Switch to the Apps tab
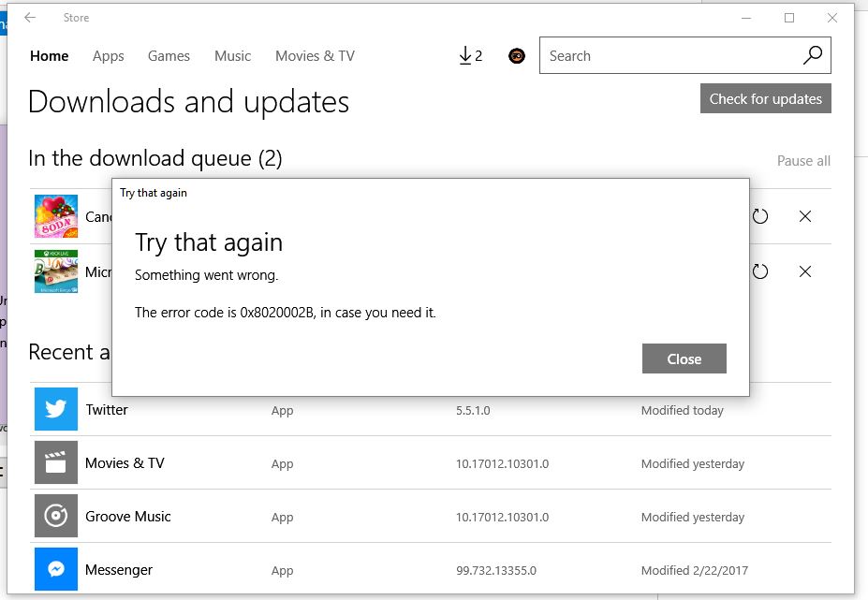Image resolution: width=868 pixels, height=600 pixels. (108, 56)
